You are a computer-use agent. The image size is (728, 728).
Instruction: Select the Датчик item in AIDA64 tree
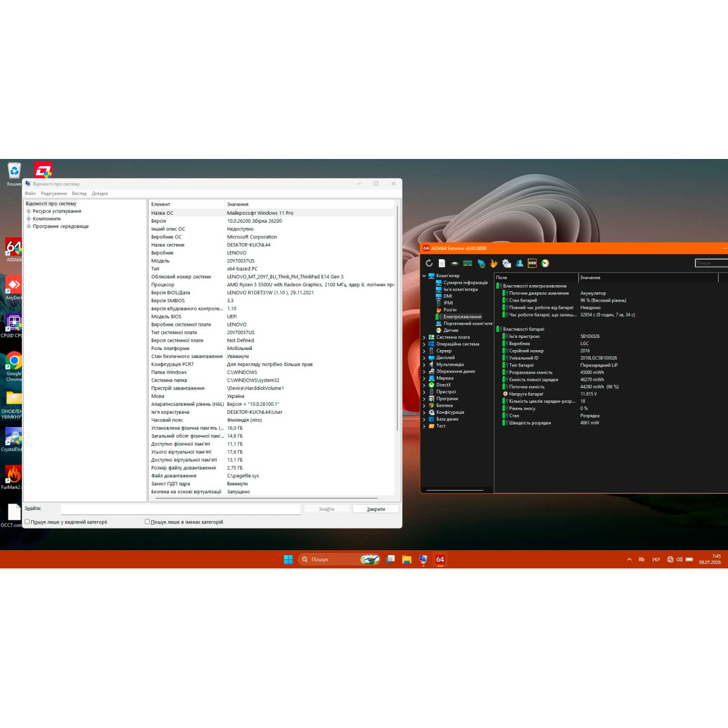451,330
